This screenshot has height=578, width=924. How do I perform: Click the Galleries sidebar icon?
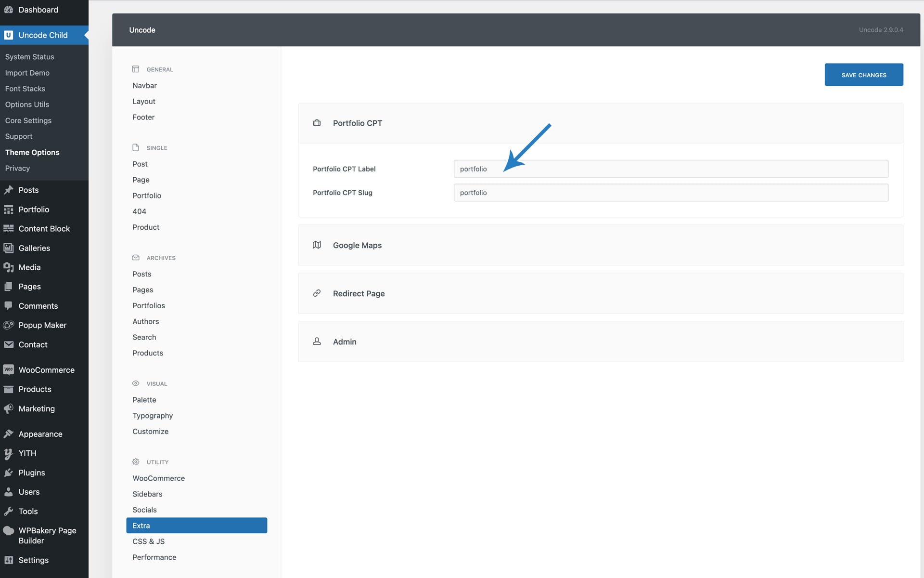click(8, 248)
